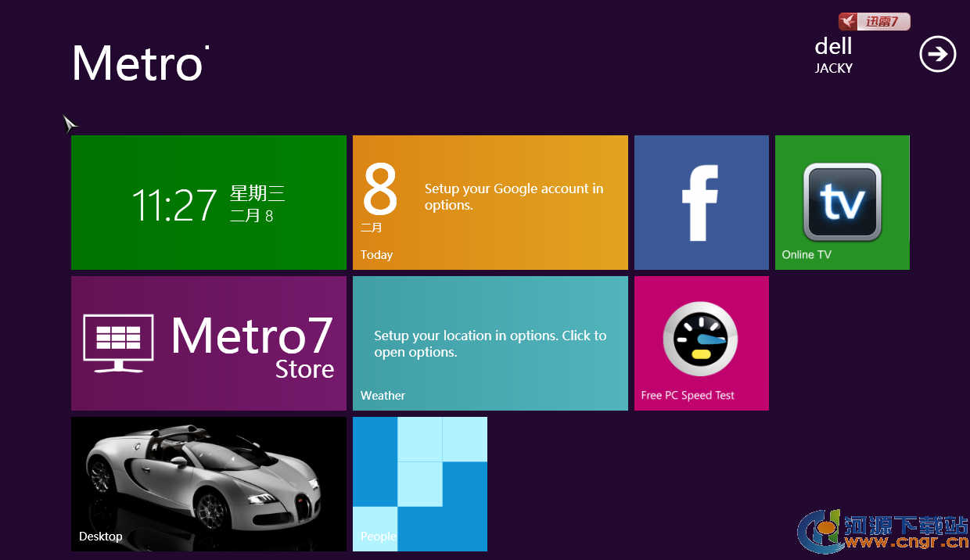
Task: Click the large 8 date number
Action: 381,189
